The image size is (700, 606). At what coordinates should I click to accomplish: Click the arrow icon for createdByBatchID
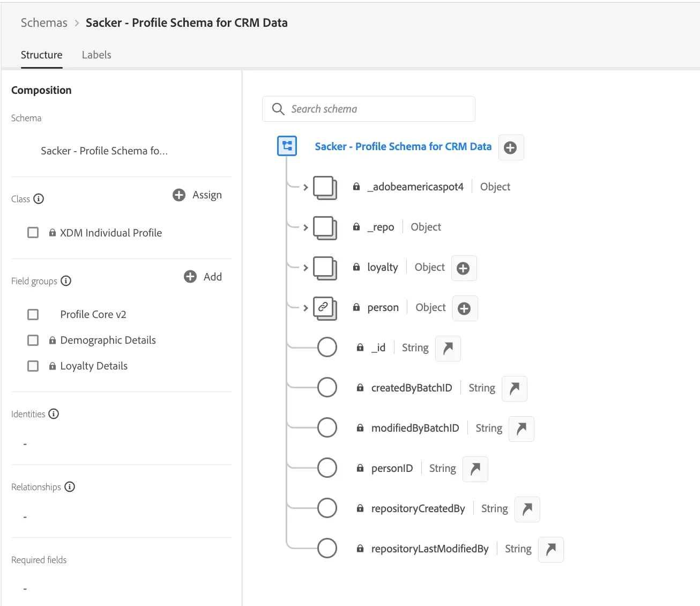(515, 389)
